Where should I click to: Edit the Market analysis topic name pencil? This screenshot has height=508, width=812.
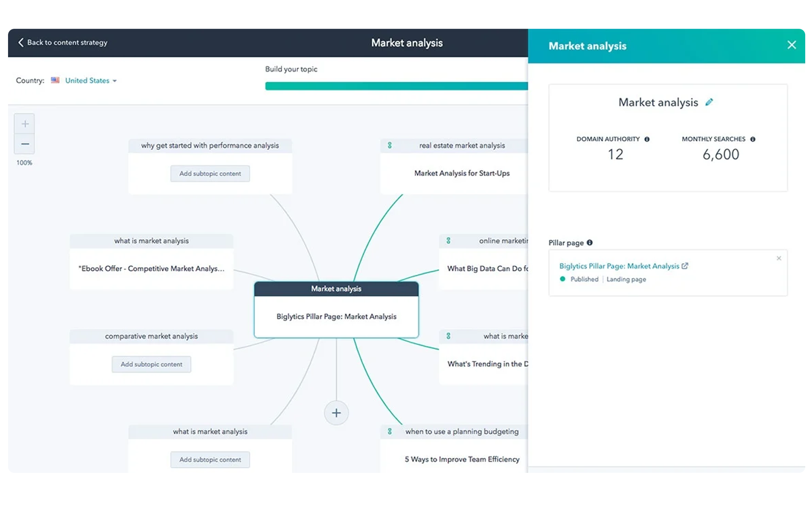pos(709,102)
